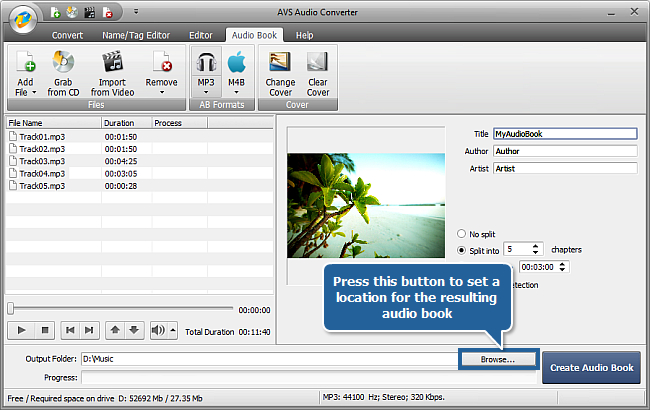Click the Add File ribbon icon
This screenshot has width=650, height=410.
click(26, 63)
